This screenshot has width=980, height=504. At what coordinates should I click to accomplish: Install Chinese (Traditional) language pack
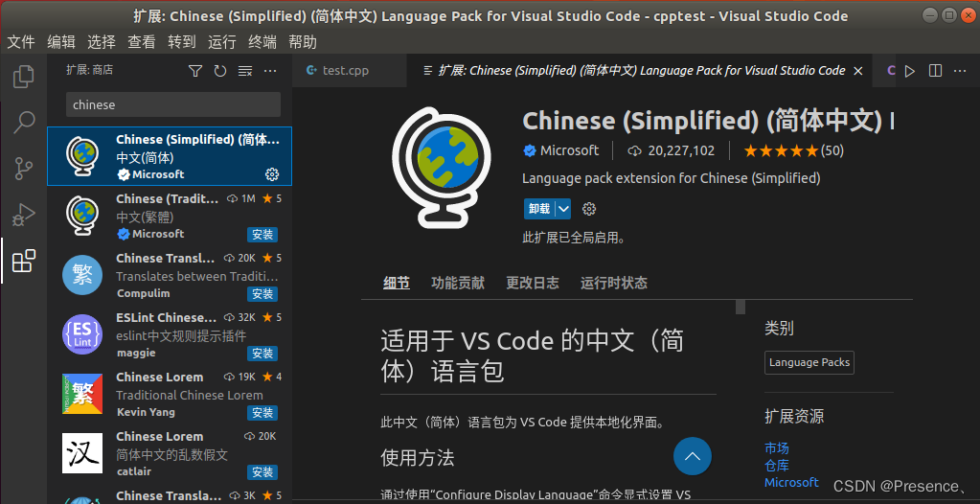pyautogui.click(x=262, y=235)
